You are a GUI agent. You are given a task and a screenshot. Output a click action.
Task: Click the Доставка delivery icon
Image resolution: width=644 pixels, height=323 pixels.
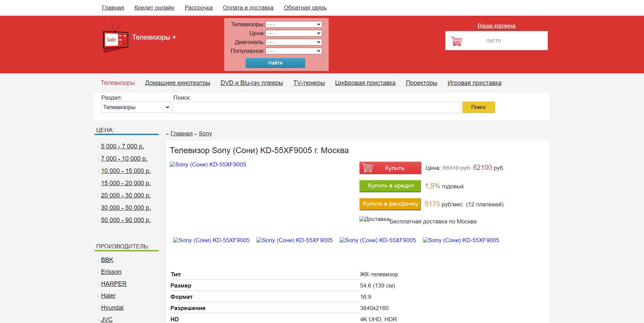pos(374,219)
